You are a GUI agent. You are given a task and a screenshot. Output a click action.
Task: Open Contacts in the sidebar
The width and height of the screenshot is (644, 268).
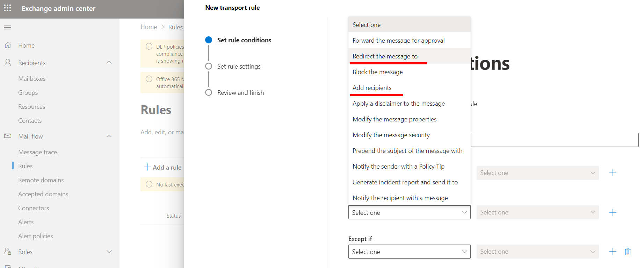point(30,120)
